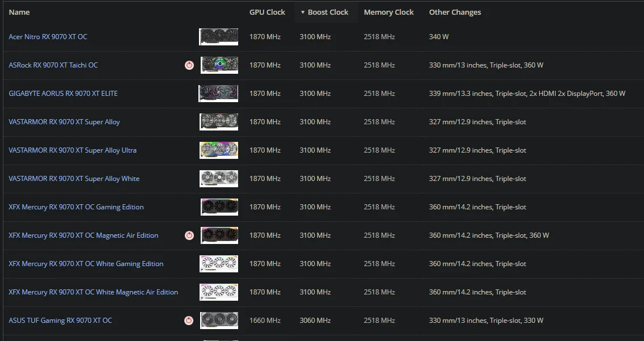Open the VASTARMOR RX 9070 XT Super Alloy link

coord(64,122)
